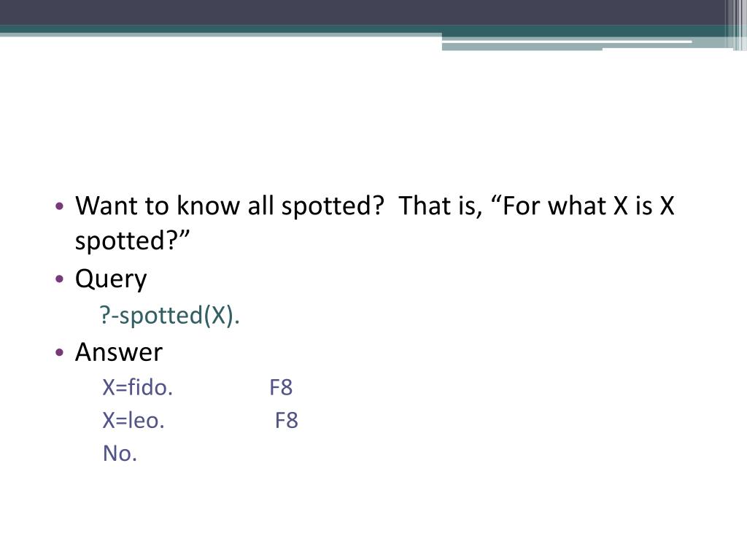Click the purple bullet before 'Query'

(x=60, y=279)
